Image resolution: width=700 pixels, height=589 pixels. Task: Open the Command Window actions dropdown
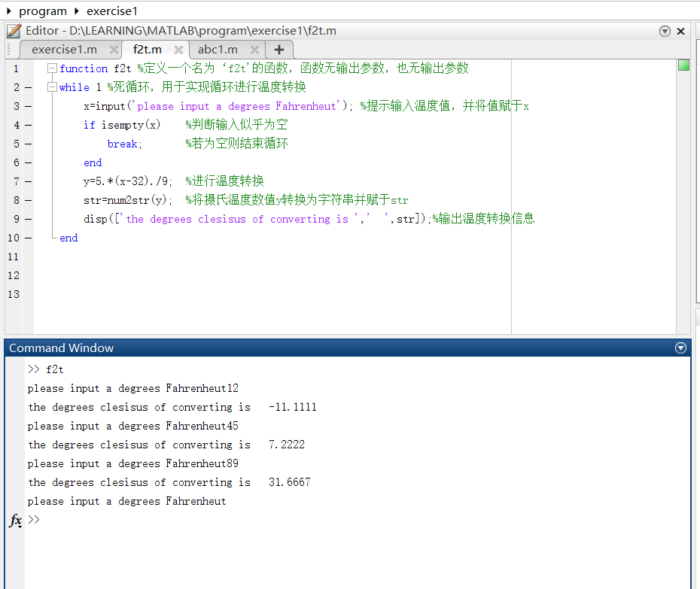coord(680,348)
